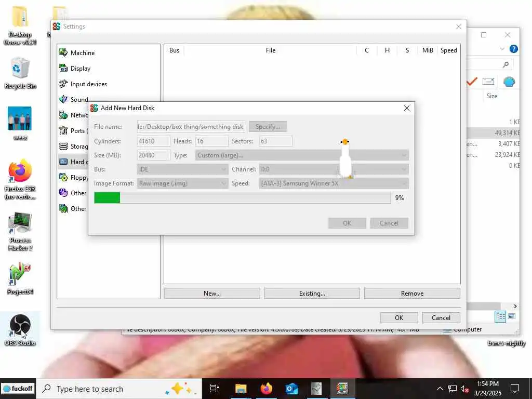Image resolution: width=532 pixels, height=399 pixels.
Task: Click the search icon in background window
Action: [506, 64]
